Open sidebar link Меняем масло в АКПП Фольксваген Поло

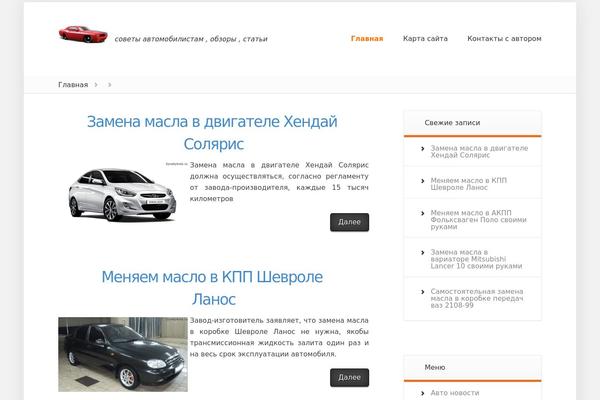click(x=478, y=220)
